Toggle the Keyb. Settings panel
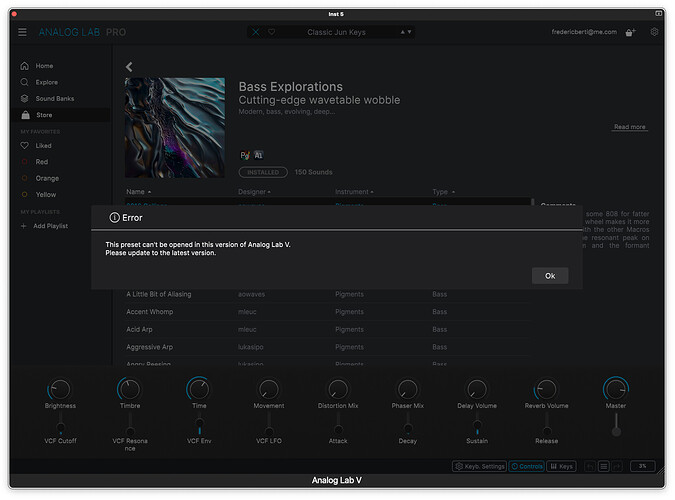 click(x=480, y=466)
